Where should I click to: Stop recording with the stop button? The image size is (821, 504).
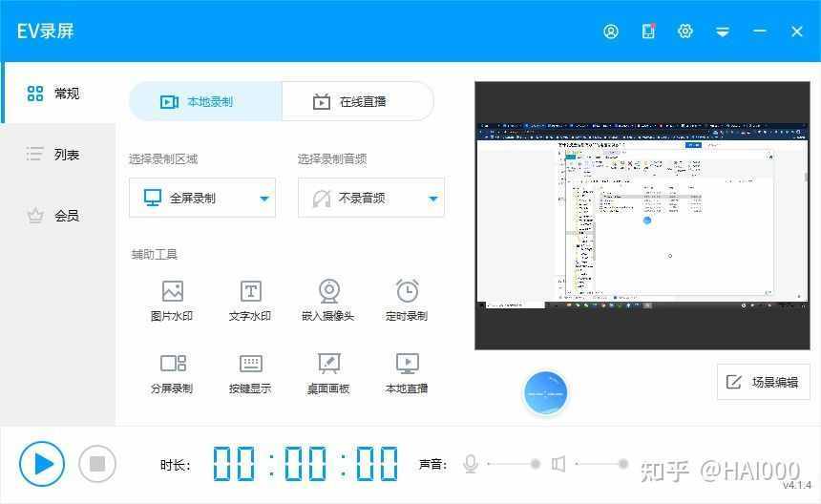(x=96, y=464)
